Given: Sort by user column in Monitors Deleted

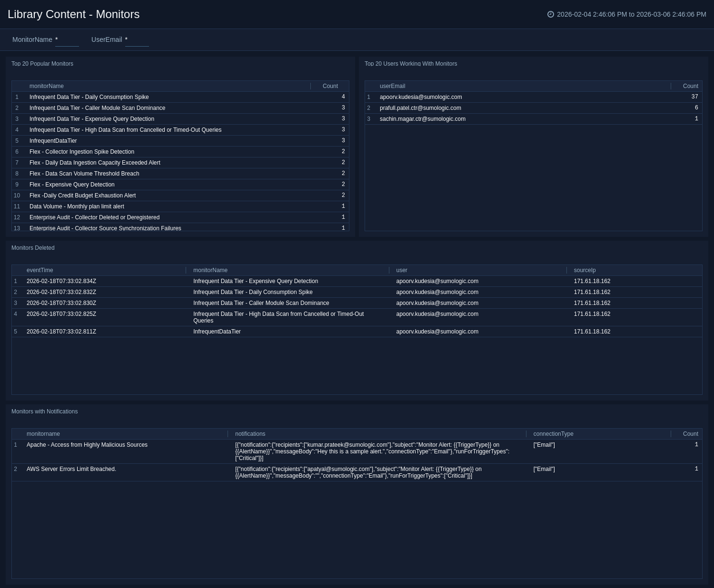Looking at the screenshot, I should (x=402, y=270).
